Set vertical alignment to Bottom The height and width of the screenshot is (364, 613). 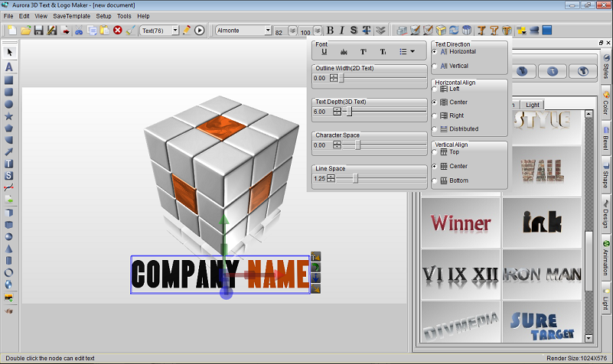[450, 180]
